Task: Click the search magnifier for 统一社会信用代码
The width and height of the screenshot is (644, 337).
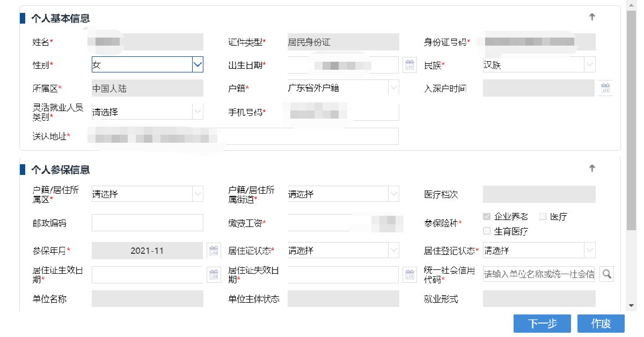Action: coord(606,274)
